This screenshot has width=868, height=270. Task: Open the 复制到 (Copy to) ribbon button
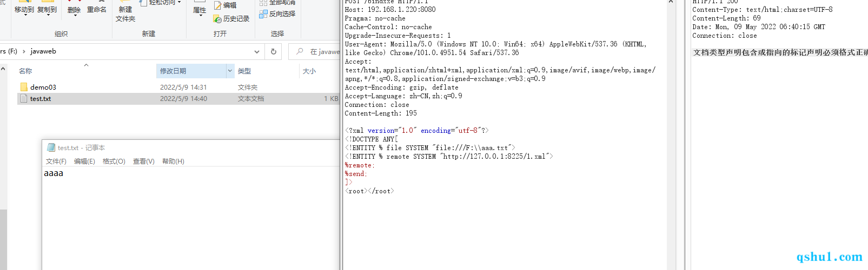(x=47, y=9)
